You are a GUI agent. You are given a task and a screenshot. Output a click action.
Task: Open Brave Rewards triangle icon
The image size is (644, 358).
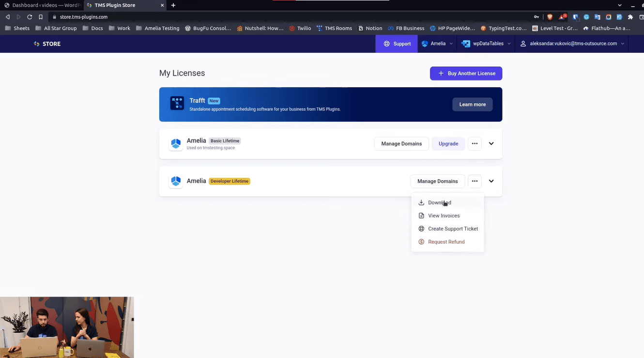[x=563, y=17]
